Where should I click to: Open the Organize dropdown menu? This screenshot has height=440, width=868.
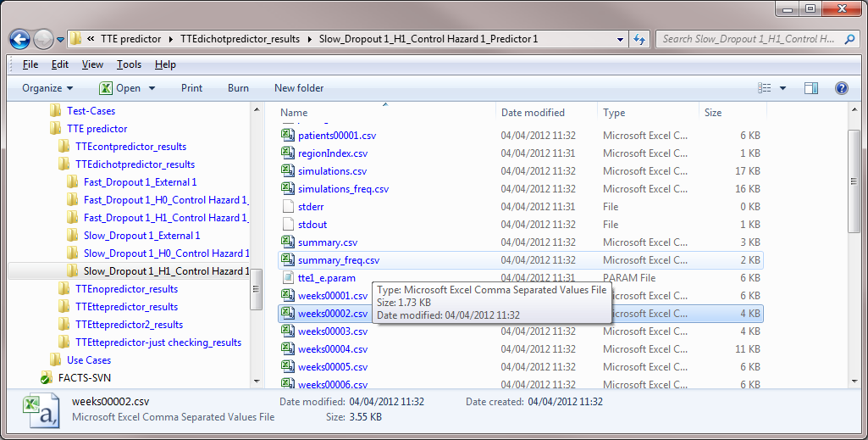(x=47, y=88)
